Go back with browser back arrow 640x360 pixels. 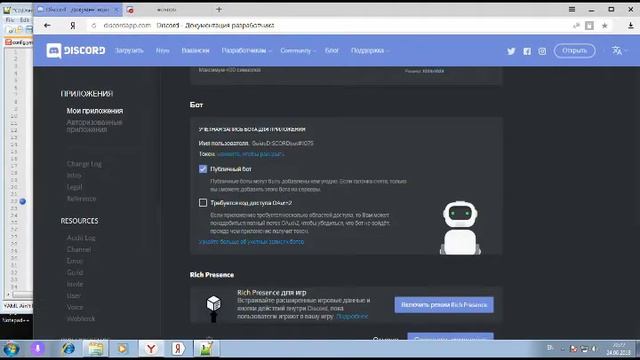(x=47, y=25)
